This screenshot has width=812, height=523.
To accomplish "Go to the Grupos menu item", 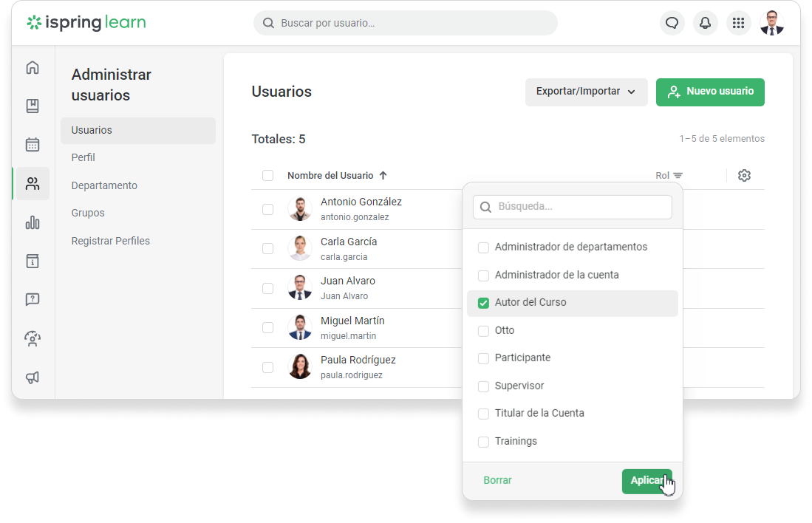I will click(88, 213).
